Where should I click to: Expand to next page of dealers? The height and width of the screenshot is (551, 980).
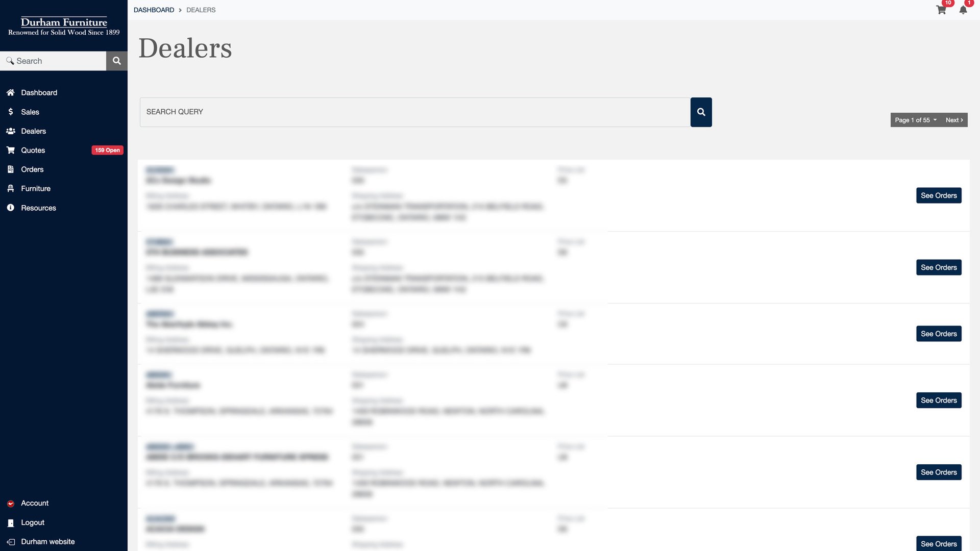tap(954, 120)
